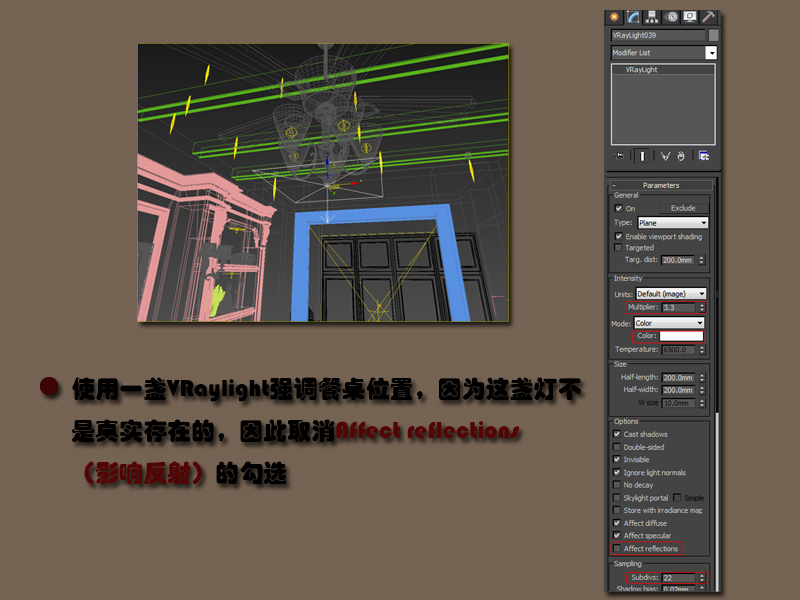Click the Temperature spinner arrows

point(702,350)
